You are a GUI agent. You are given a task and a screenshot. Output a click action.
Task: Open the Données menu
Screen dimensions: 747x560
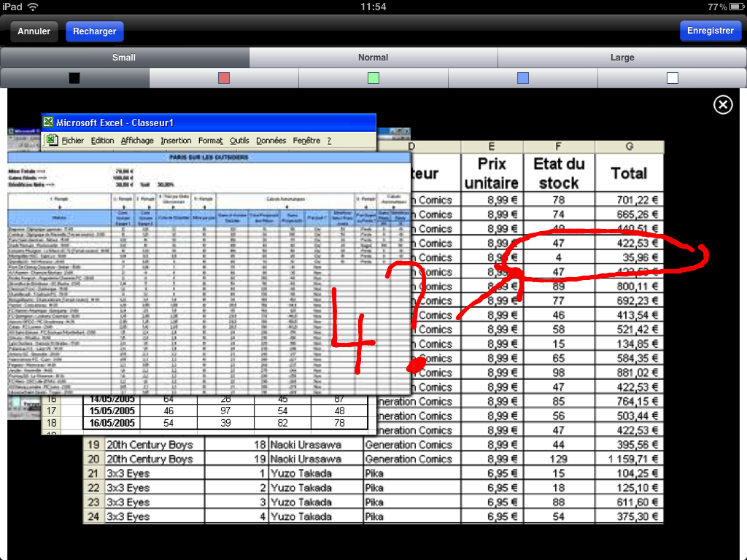(271, 141)
